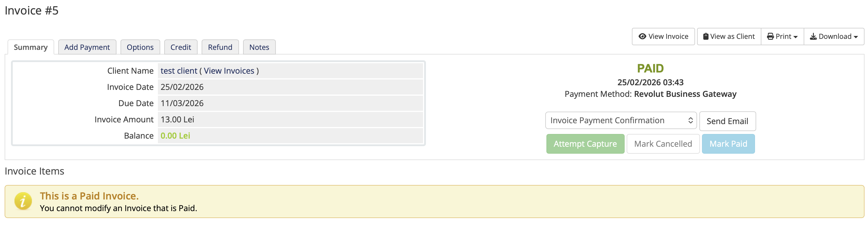The height and width of the screenshot is (225, 868).
Task: Click the Mark Cancelled button
Action: [x=663, y=144]
